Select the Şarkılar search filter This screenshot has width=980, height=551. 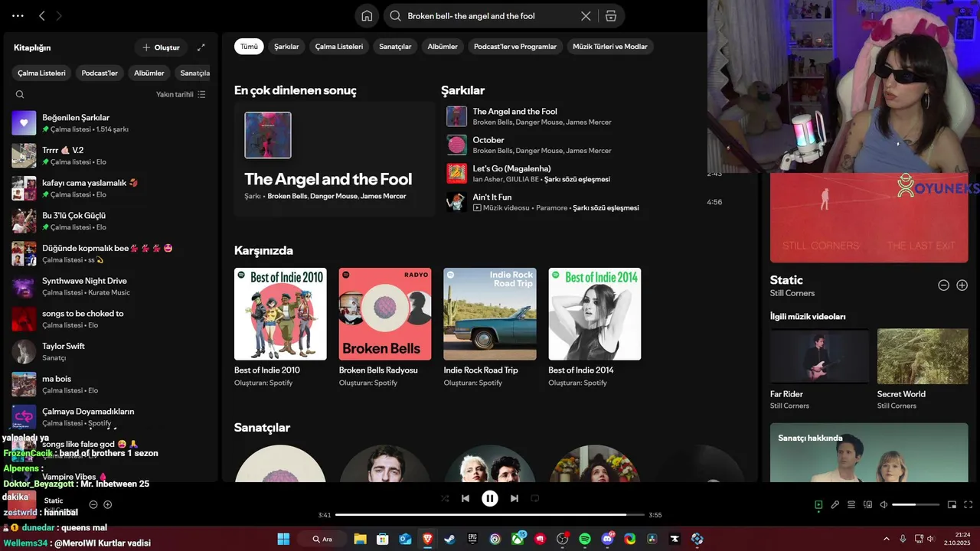(286, 46)
